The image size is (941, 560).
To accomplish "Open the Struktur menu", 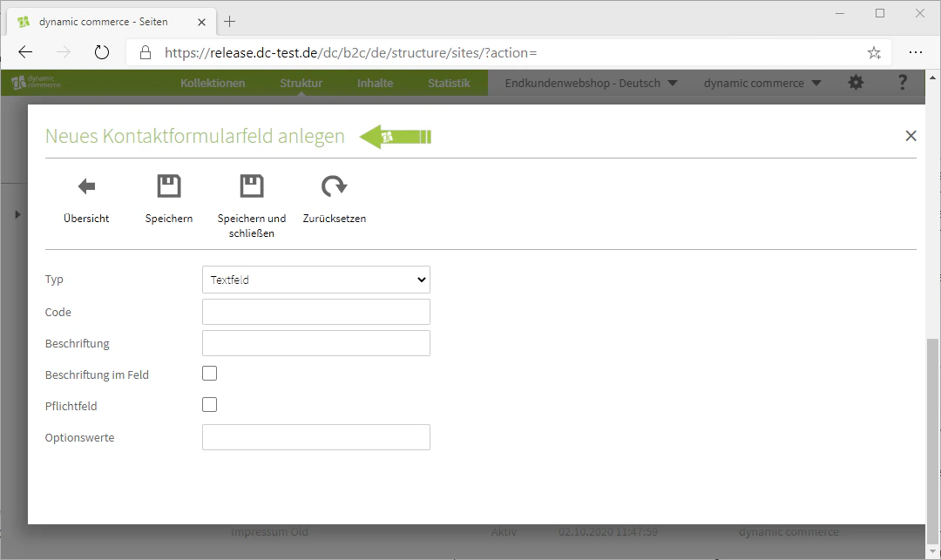I will [x=301, y=84].
